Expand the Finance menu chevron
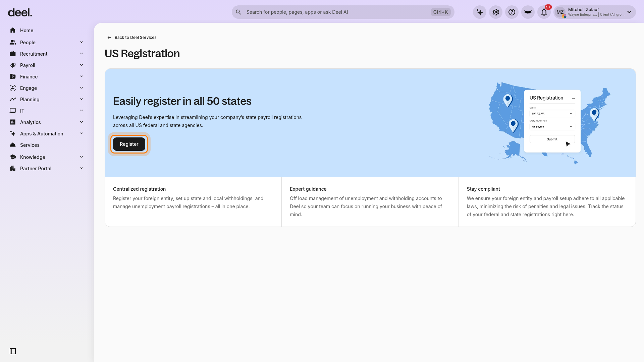The image size is (644, 362). point(82,76)
